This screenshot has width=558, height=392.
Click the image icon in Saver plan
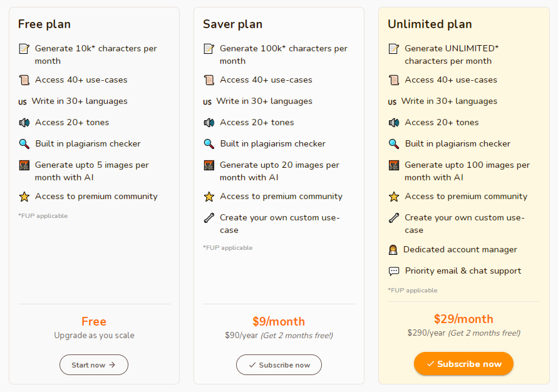point(209,165)
